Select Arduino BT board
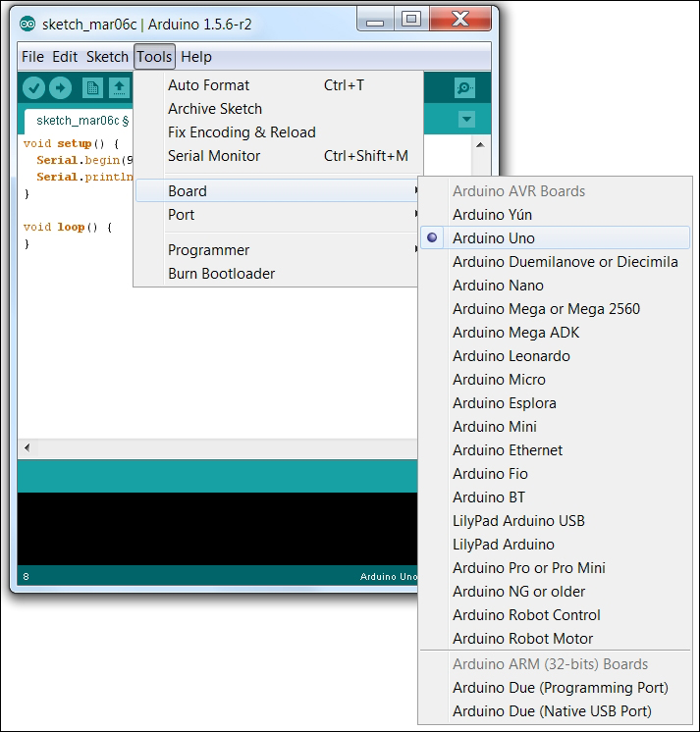Viewport: 700px width, 732px height. (x=555, y=497)
